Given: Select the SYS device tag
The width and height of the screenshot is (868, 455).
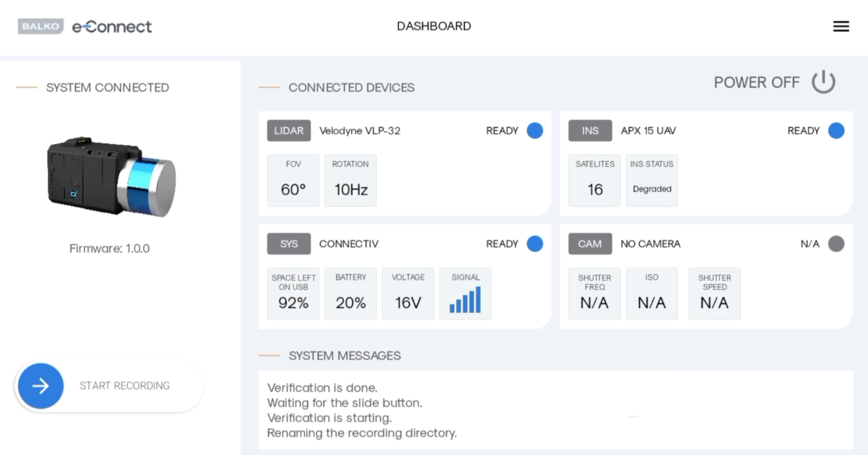Looking at the screenshot, I should [x=289, y=244].
